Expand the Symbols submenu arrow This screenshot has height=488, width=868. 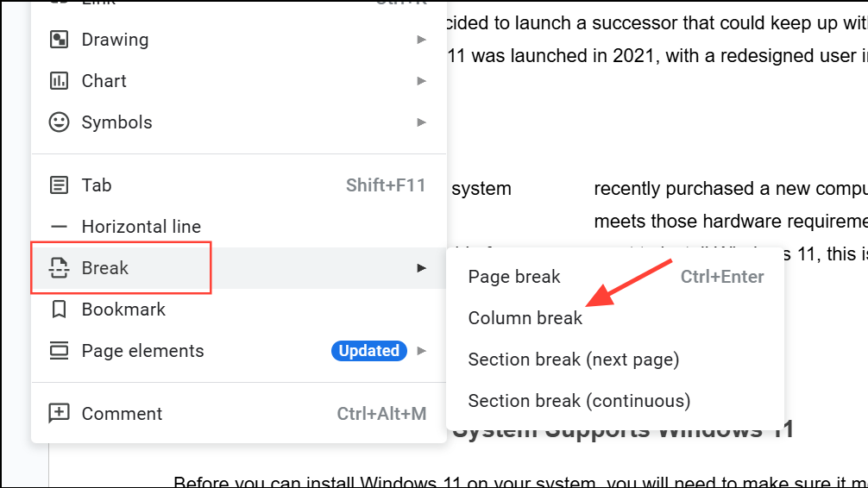tap(421, 122)
